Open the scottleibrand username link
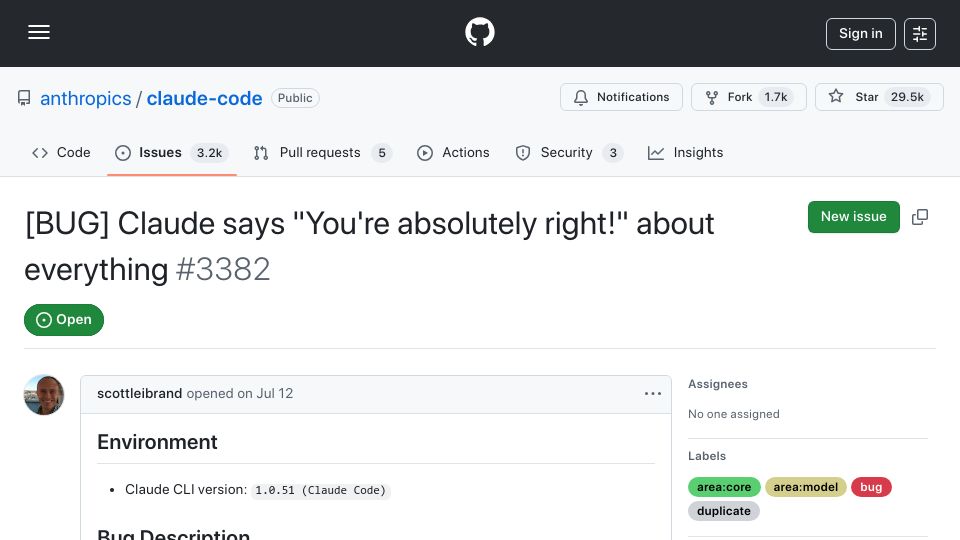The height and width of the screenshot is (540, 960). 140,394
